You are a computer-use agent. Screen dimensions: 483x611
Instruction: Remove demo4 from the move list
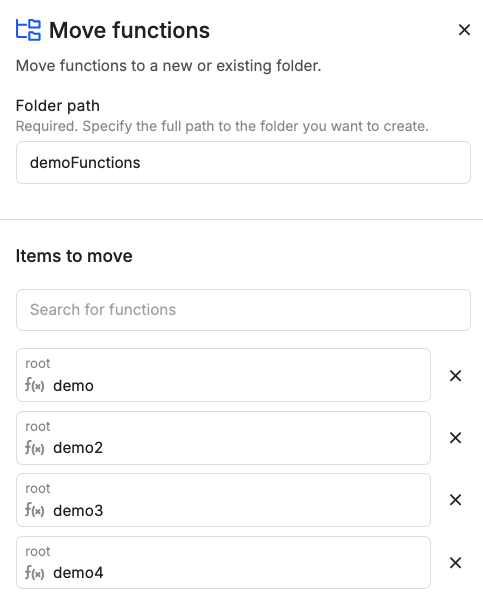[x=455, y=563]
